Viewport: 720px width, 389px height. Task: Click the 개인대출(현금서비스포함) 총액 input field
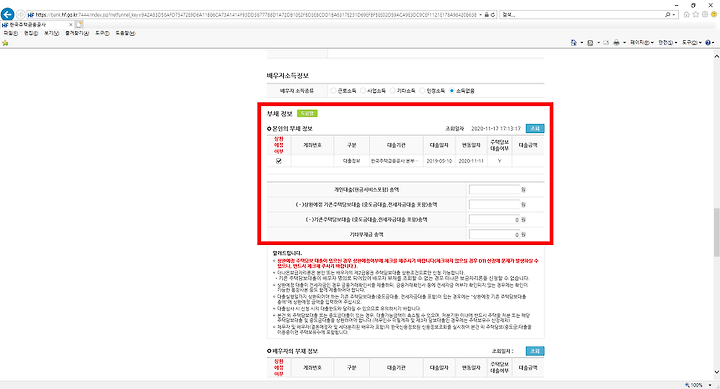(x=494, y=190)
